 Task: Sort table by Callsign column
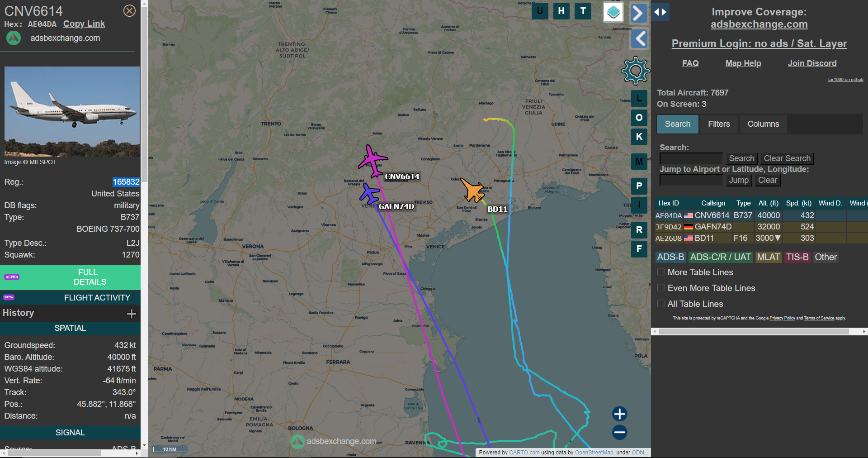pyautogui.click(x=713, y=203)
